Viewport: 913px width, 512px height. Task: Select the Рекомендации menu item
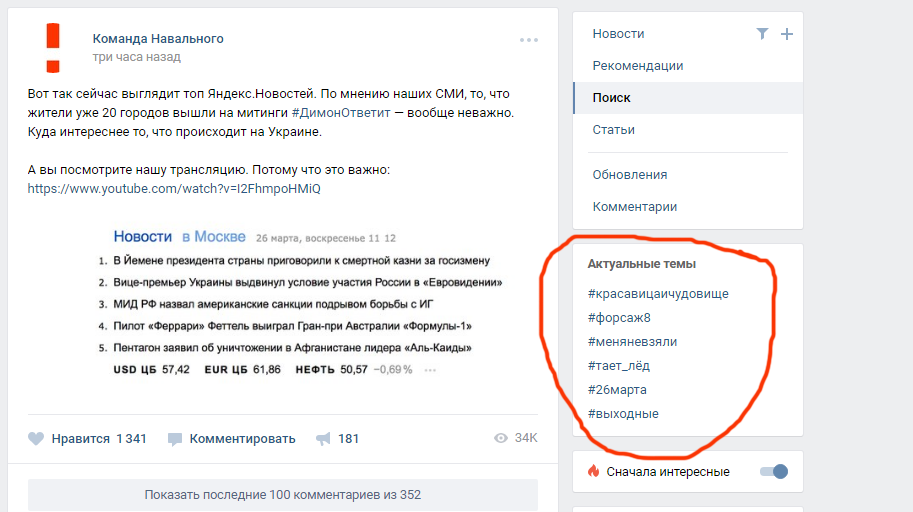[x=638, y=66]
